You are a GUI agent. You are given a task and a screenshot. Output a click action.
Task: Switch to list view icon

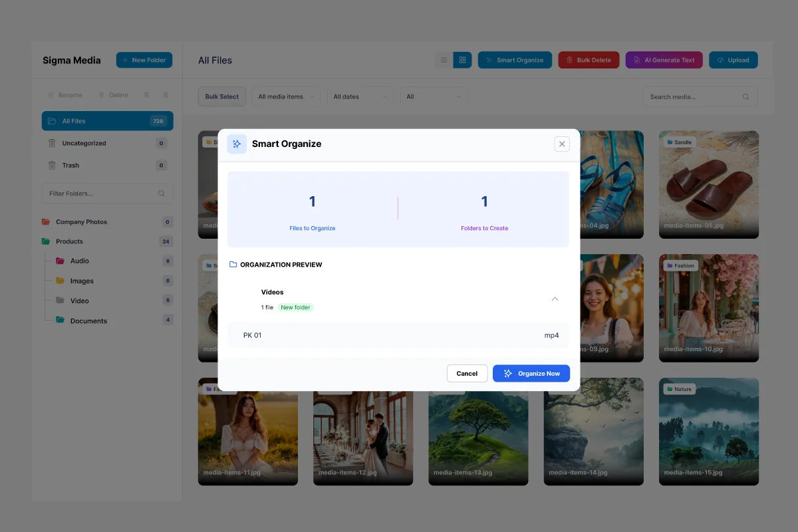(444, 61)
